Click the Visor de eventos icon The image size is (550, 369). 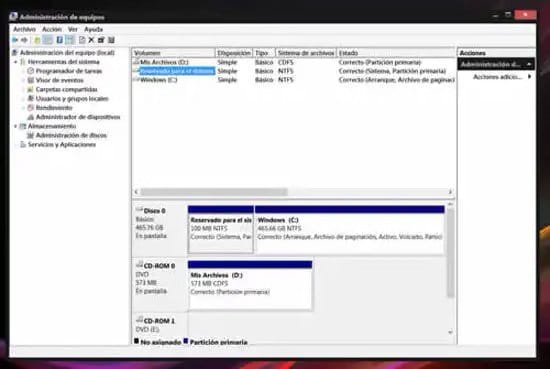pyautogui.click(x=31, y=80)
